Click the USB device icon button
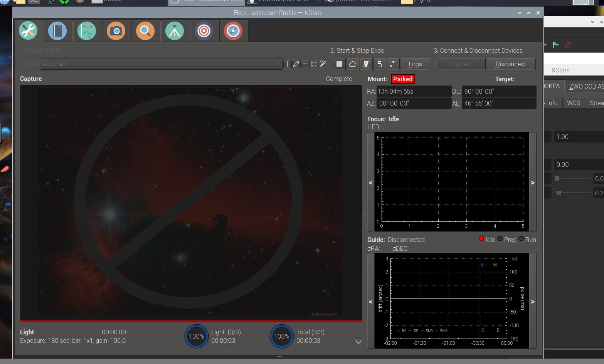This screenshot has width=604, height=364. [379, 64]
